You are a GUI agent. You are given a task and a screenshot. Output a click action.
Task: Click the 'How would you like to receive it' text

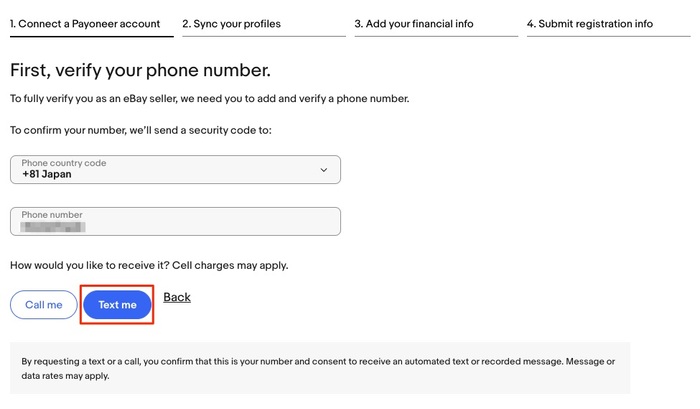pyautogui.click(x=148, y=265)
